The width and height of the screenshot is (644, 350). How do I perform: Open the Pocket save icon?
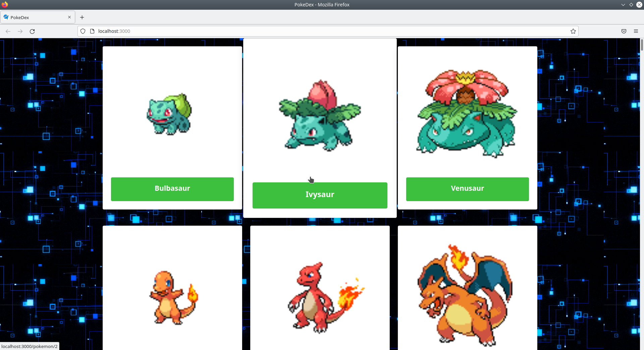pyautogui.click(x=624, y=31)
